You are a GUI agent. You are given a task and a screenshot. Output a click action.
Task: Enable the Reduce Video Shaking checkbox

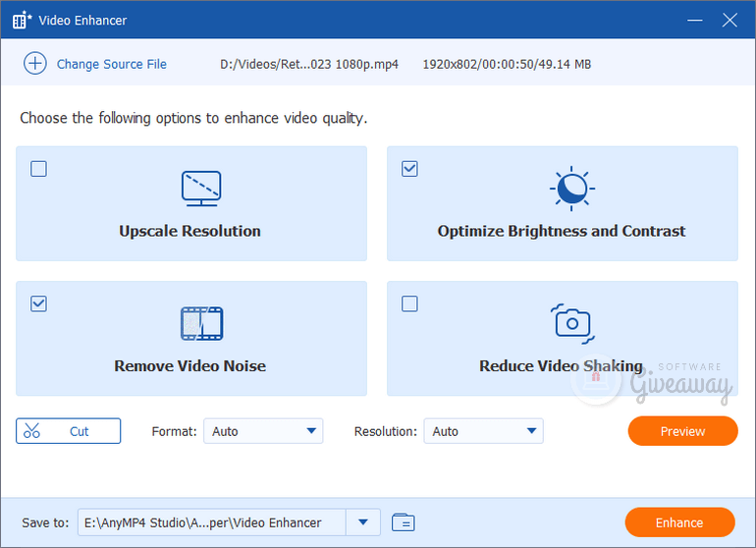pos(409,303)
